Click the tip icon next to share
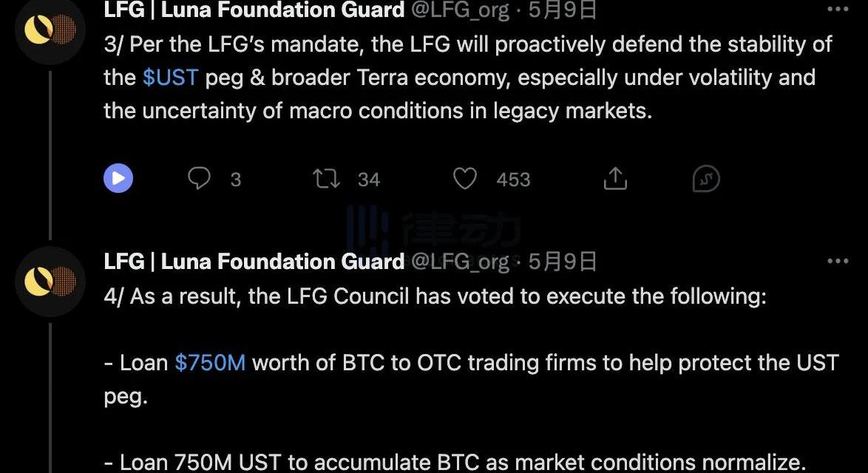868x473 pixels. point(706,179)
